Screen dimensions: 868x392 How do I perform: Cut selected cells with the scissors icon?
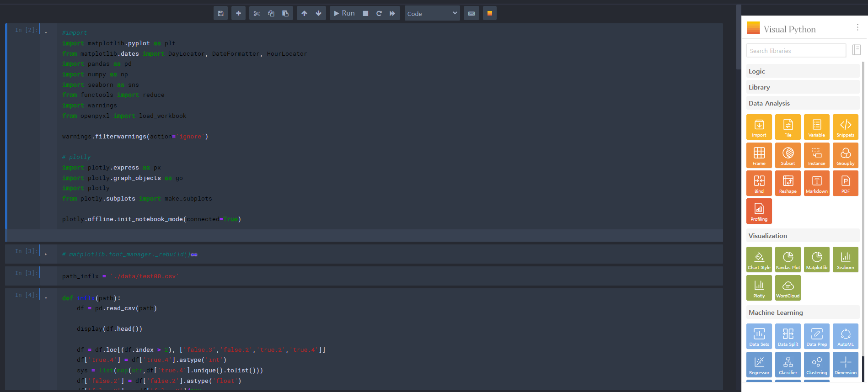click(x=257, y=13)
